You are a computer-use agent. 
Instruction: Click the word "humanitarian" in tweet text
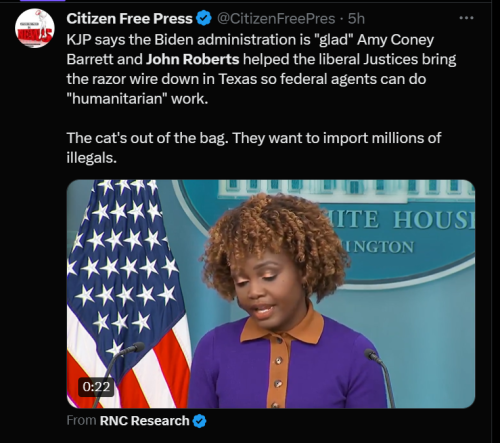[x=117, y=99]
